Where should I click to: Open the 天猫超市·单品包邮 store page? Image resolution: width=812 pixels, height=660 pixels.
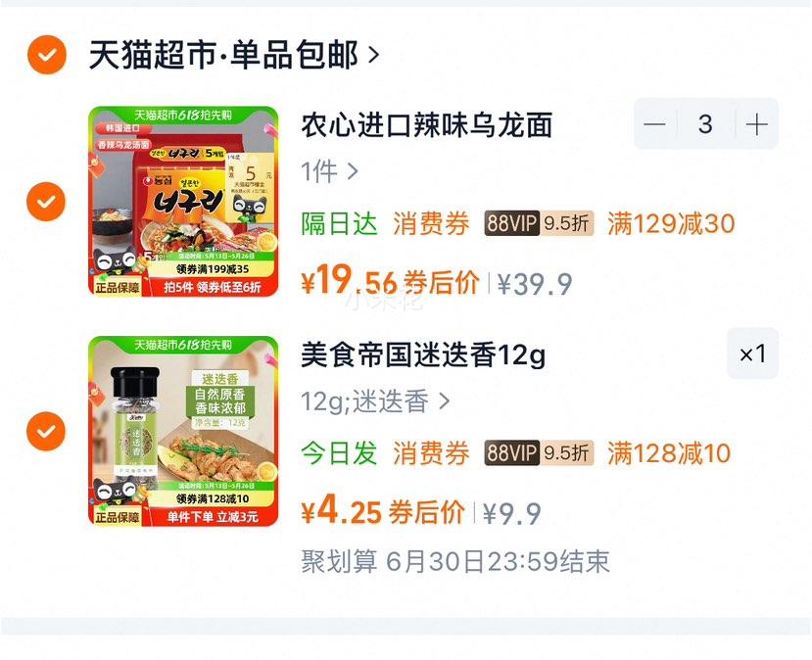(234, 55)
